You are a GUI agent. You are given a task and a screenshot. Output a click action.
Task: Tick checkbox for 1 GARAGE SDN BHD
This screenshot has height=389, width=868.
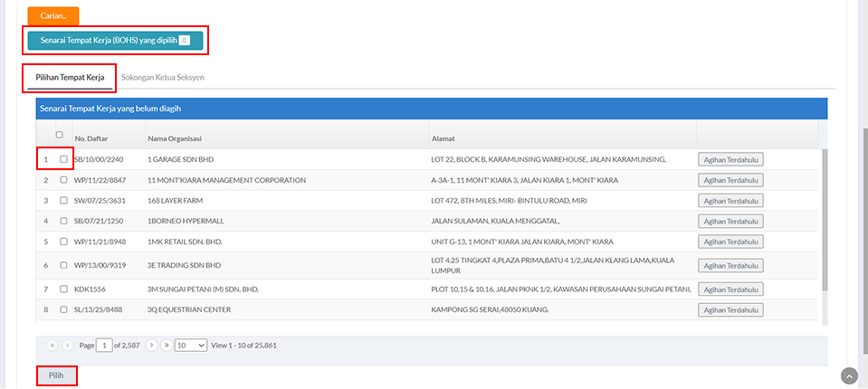click(63, 159)
